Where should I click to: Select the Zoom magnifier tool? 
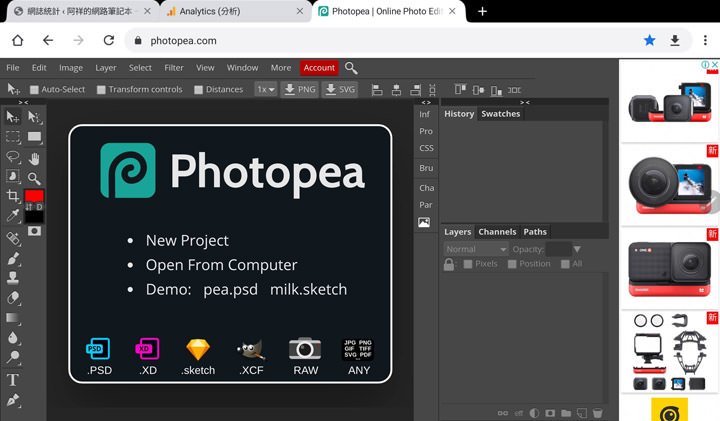click(x=34, y=178)
